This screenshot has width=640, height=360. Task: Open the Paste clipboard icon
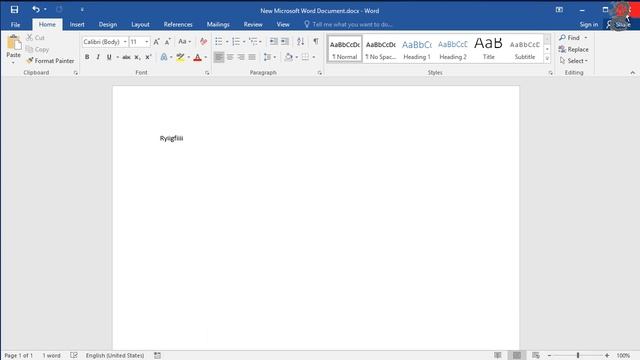pos(13,42)
